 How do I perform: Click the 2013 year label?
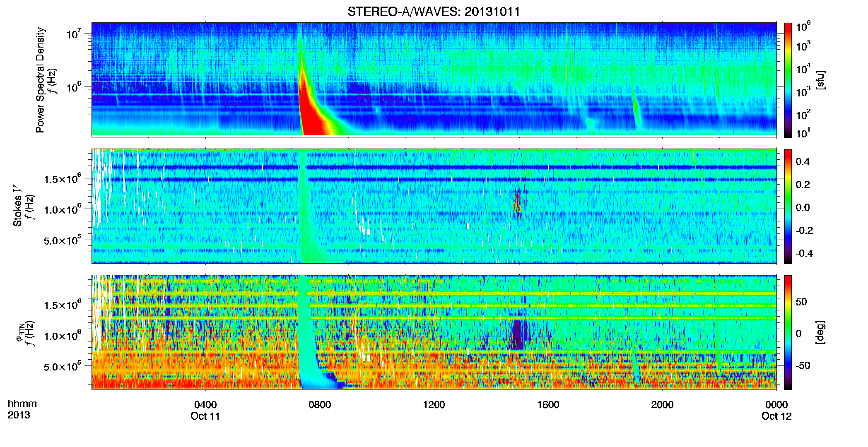pyautogui.click(x=19, y=415)
